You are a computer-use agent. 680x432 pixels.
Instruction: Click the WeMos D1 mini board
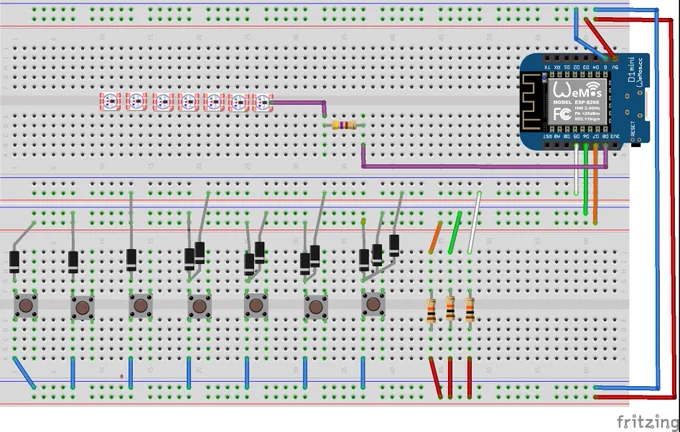[x=585, y=102]
